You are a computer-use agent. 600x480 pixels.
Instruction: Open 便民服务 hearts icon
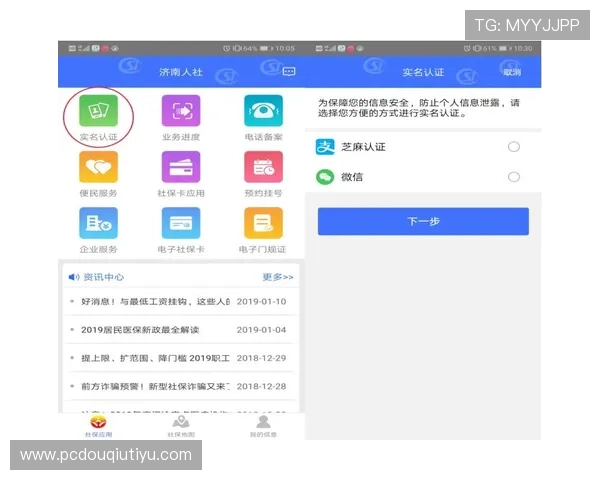tap(98, 167)
